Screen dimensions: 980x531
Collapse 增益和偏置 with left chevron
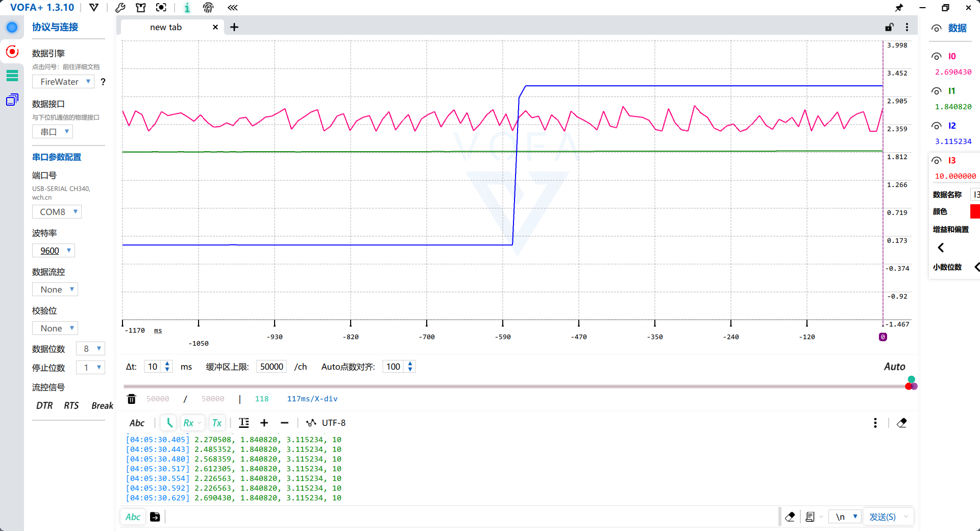tap(941, 248)
